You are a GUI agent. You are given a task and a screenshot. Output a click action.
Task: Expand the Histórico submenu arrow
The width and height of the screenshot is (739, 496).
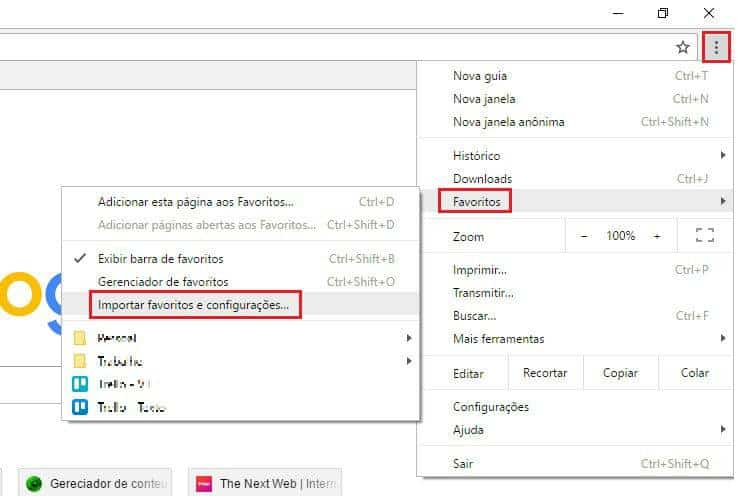pos(722,156)
